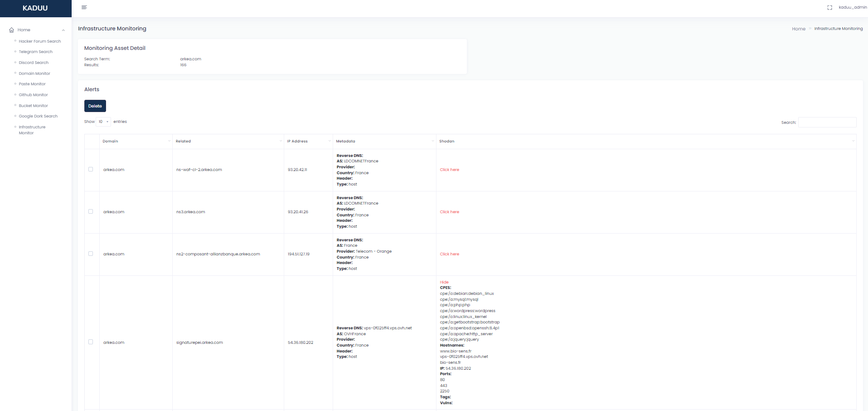
Task: Select Bucket Monitor in sidebar
Action: (33, 106)
